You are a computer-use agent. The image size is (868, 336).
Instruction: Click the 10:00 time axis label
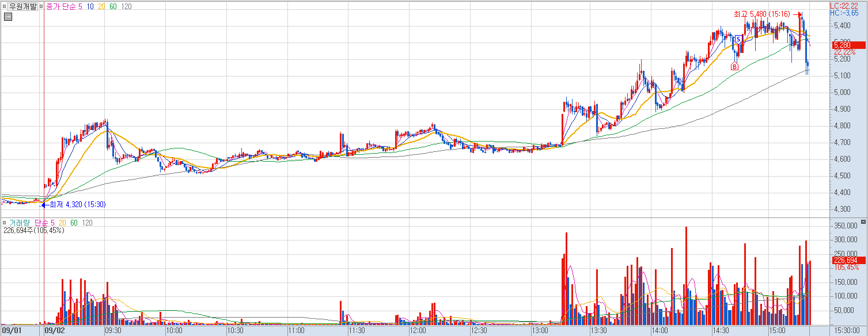click(174, 331)
